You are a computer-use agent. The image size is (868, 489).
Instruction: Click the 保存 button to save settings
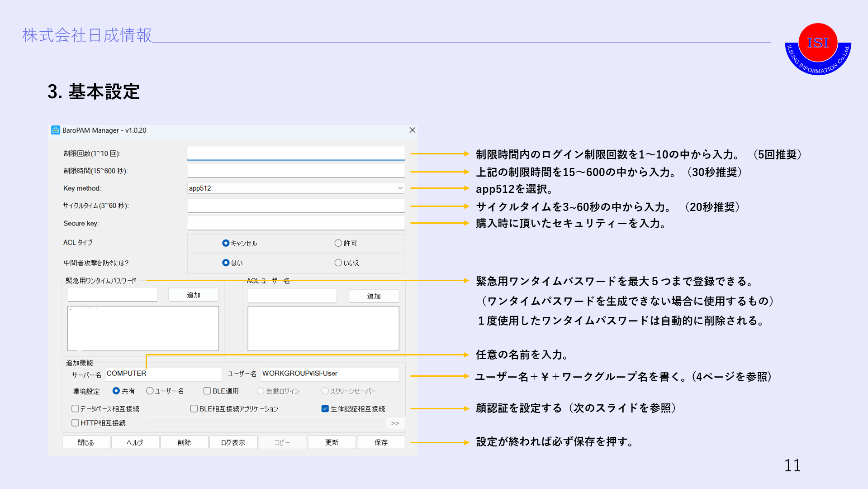click(x=381, y=442)
